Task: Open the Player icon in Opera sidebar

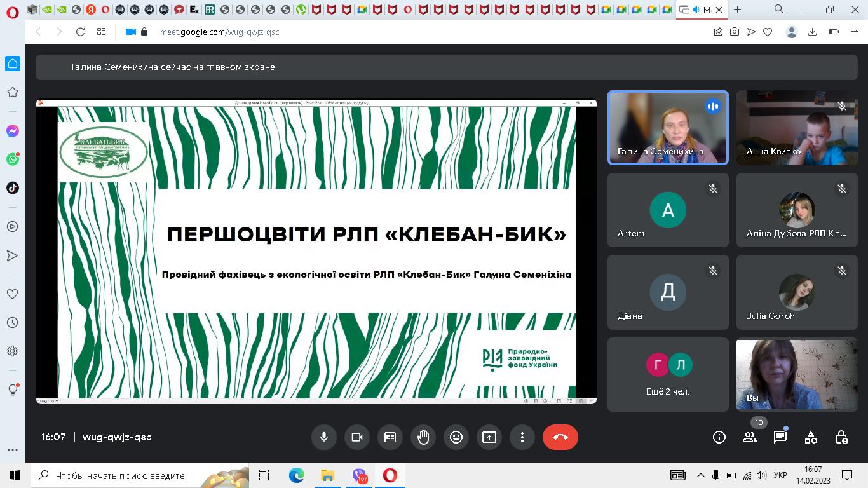Action: 12,226
